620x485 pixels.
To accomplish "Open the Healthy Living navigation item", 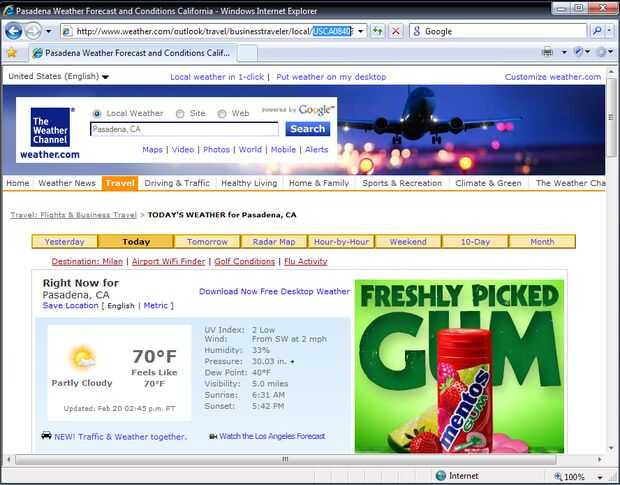I will [x=249, y=183].
